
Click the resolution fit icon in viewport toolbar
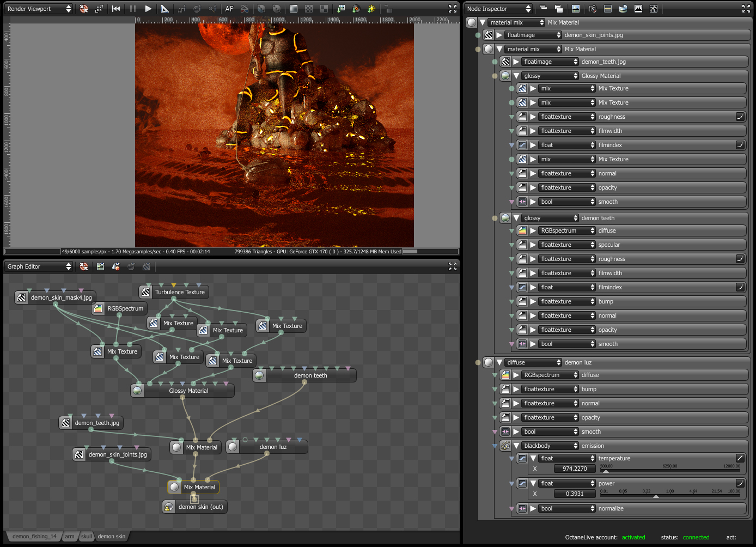pyautogui.click(x=99, y=9)
